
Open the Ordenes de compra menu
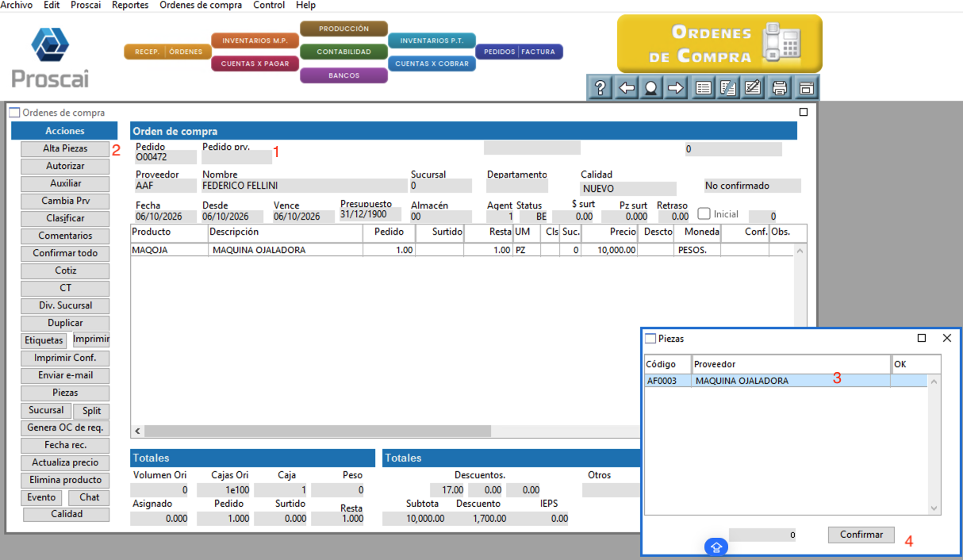(x=201, y=5)
